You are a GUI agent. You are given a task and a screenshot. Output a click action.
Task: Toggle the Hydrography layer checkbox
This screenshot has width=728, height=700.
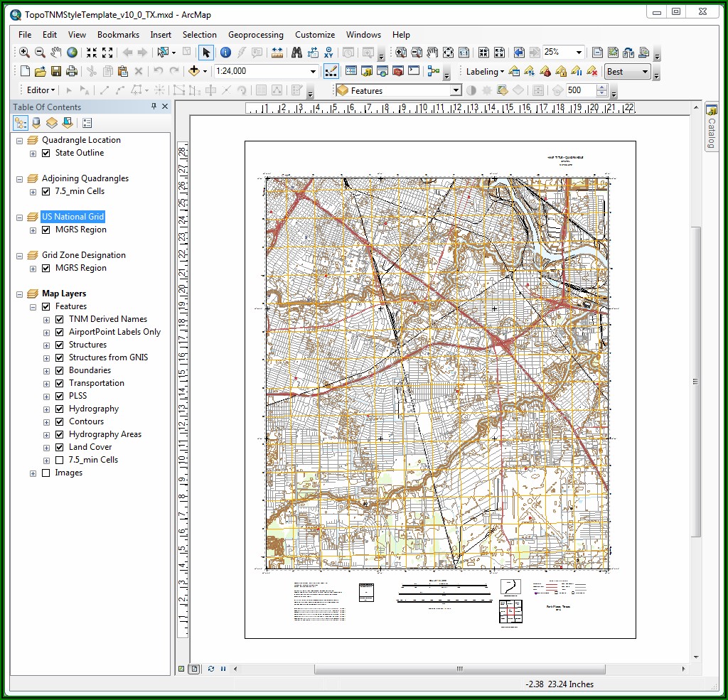click(x=60, y=409)
